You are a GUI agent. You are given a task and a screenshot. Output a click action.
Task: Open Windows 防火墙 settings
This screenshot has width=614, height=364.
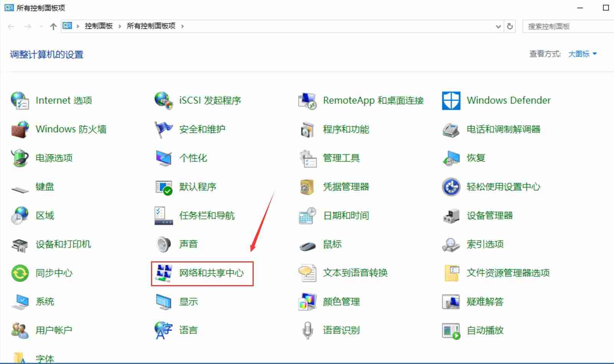pos(71,129)
